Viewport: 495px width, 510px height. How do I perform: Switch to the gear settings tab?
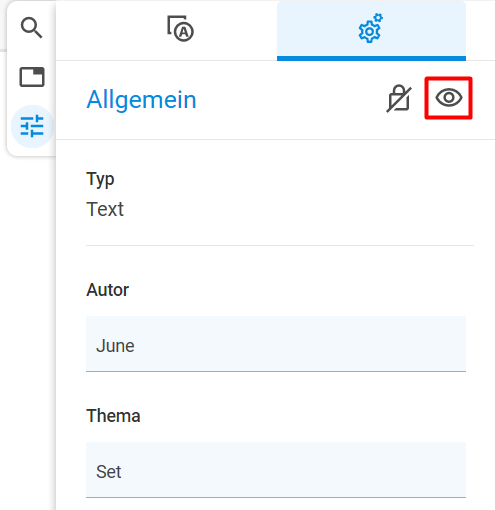(371, 31)
